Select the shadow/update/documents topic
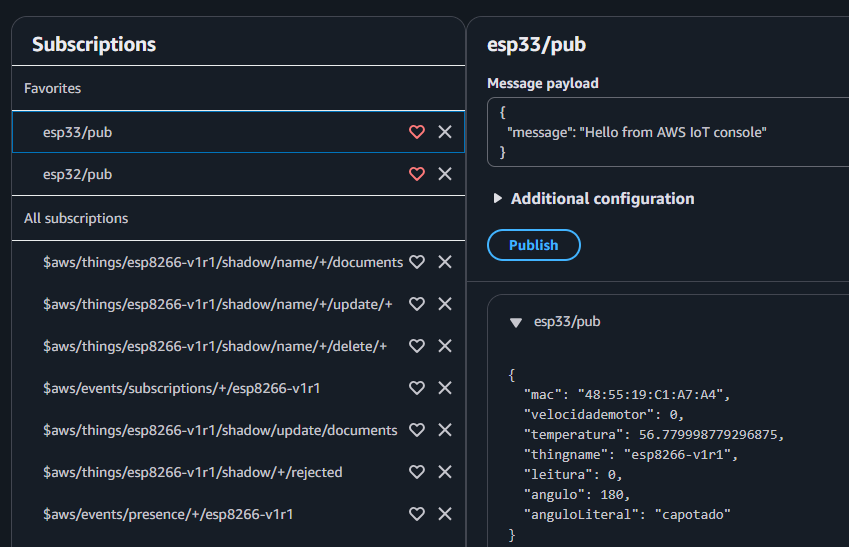The image size is (849, 547). point(220,430)
